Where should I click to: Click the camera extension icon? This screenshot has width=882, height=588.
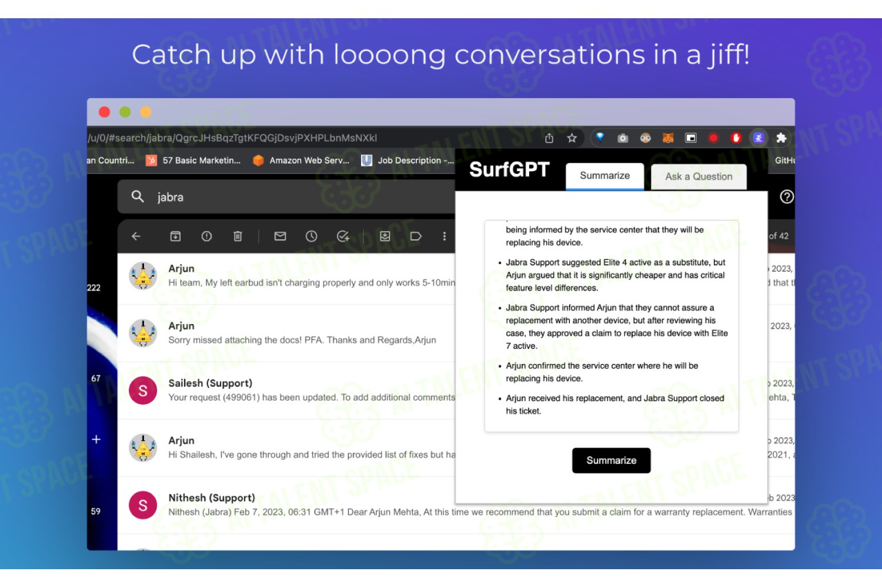623,138
